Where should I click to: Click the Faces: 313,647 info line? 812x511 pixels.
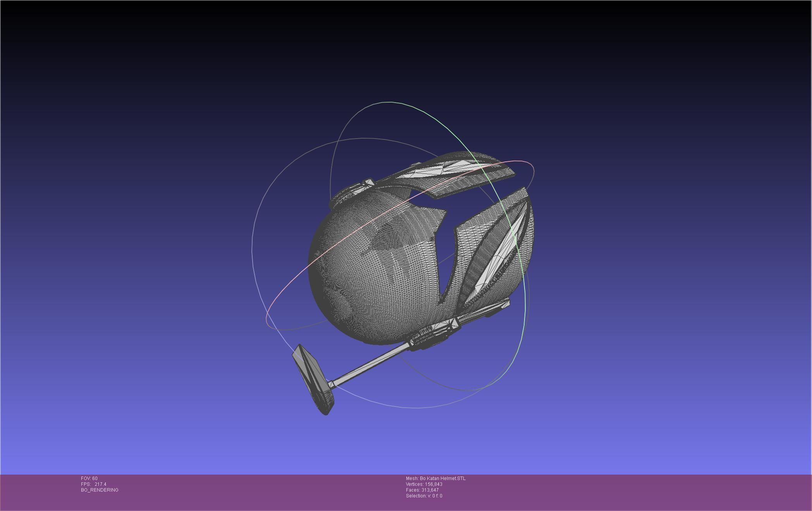click(422, 490)
